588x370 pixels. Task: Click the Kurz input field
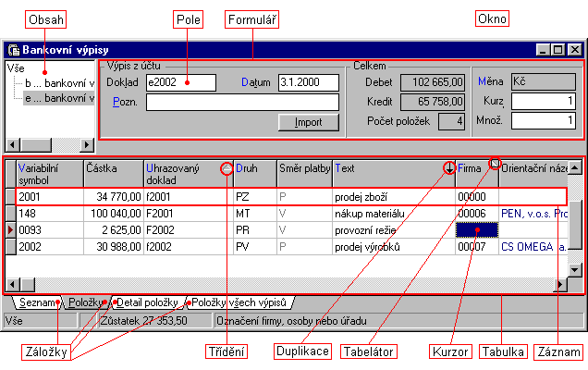pyautogui.click(x=544, y=102)
